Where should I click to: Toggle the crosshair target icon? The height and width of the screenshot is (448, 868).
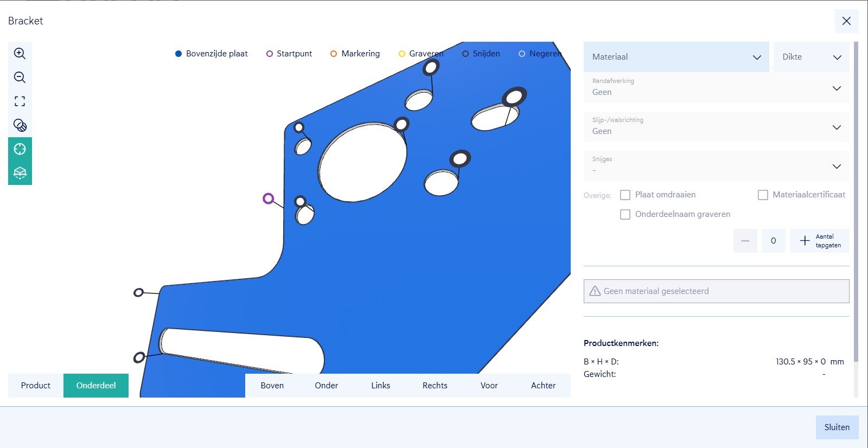coord(20,149)
